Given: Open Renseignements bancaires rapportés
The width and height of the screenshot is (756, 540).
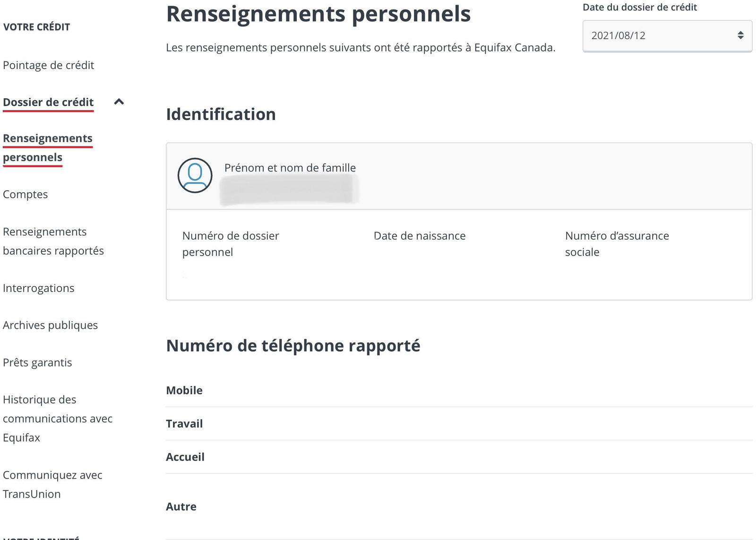Looking at the screenshot, I should coord(53,241).
